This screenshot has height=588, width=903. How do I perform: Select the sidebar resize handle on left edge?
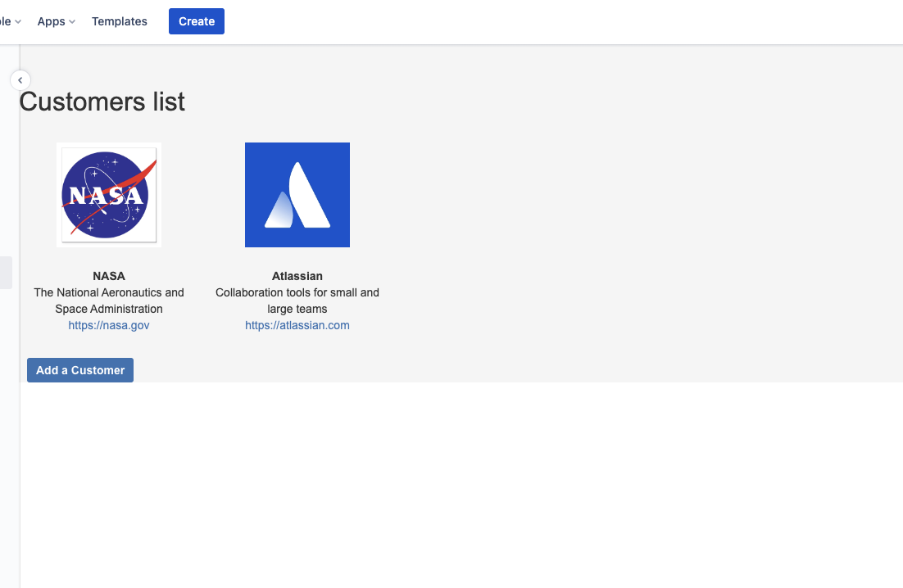(6, 273)
